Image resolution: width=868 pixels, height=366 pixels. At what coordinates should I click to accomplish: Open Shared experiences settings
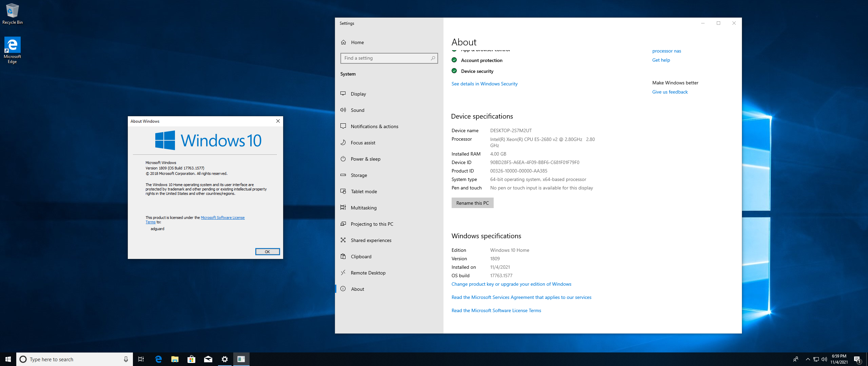tap(389, 240)
